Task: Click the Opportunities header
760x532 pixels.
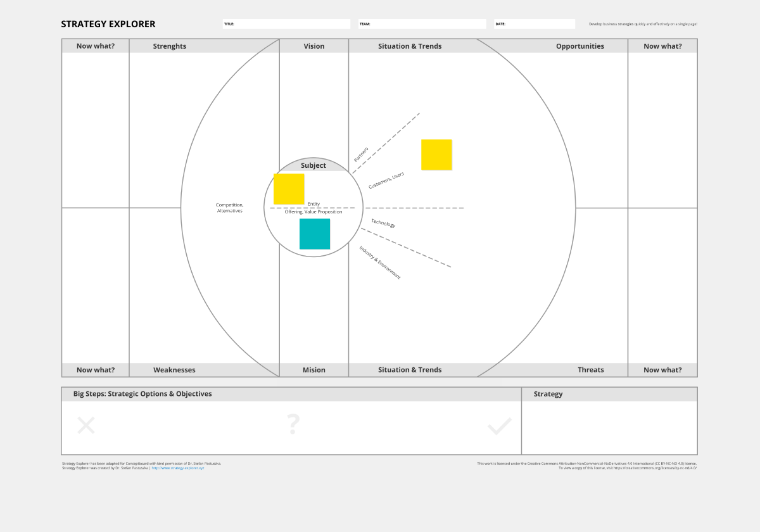Action: 580,46
